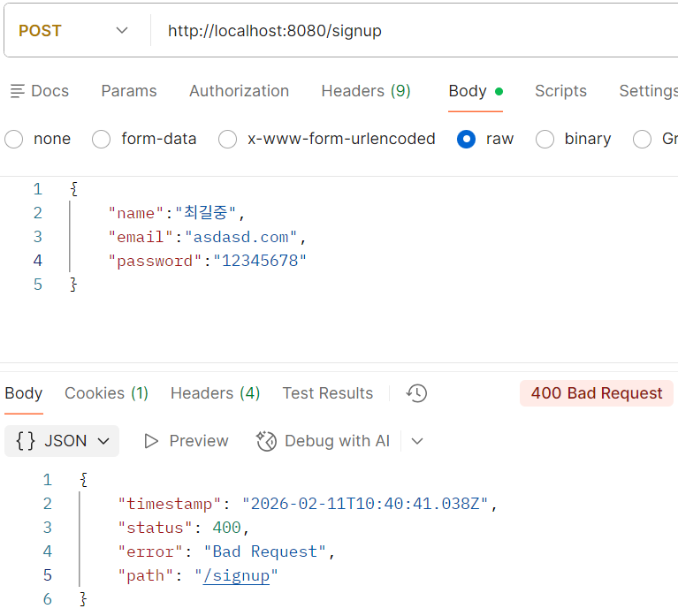Select the form-data radio button
This screenshot has height=616, width=678.
click(x=101, y=139)
